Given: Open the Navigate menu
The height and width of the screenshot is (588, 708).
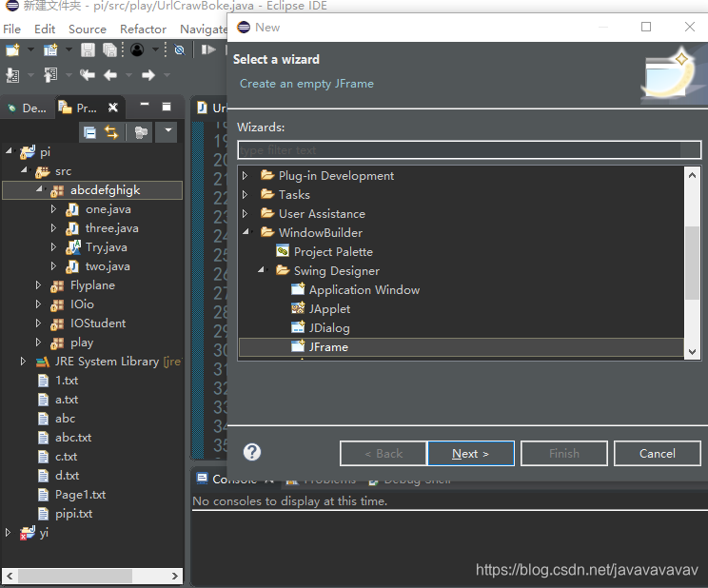Looking at the screenshot, I should point(204,29).
